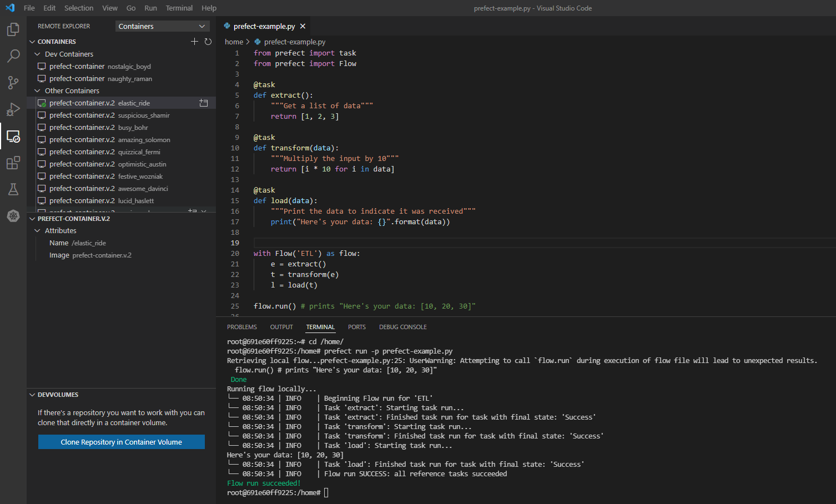Open the Help menu
The width and height of the screenshot is (836, 504).
click(x=209, y=8)
